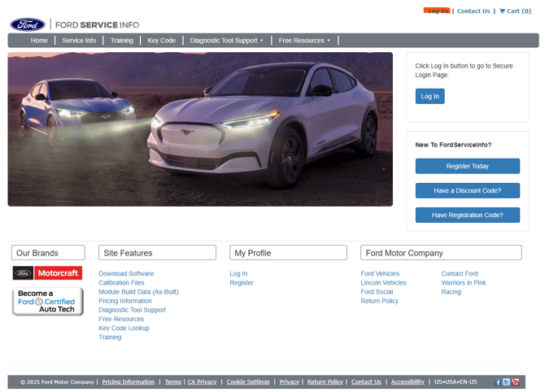Expand the Free Resources menu
Screen dimensions: 545x392
tap(304, 41)
